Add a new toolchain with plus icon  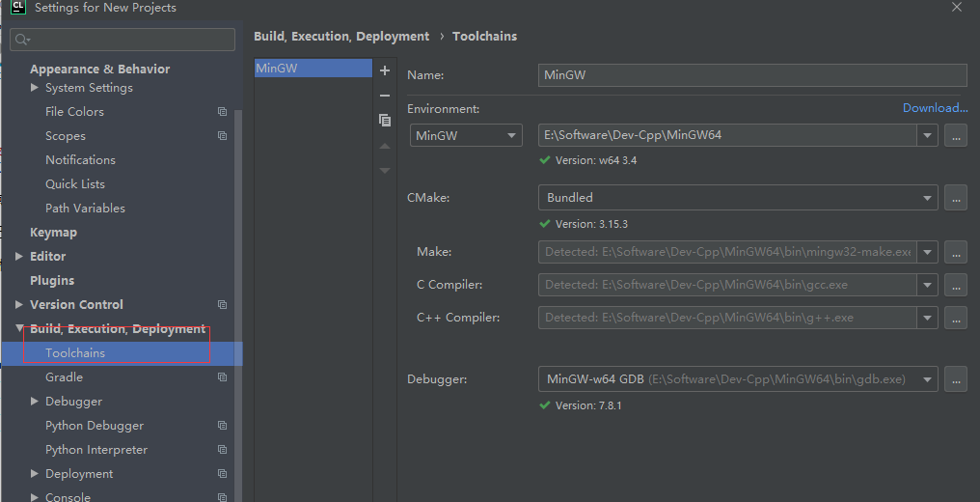click(384, 70)
